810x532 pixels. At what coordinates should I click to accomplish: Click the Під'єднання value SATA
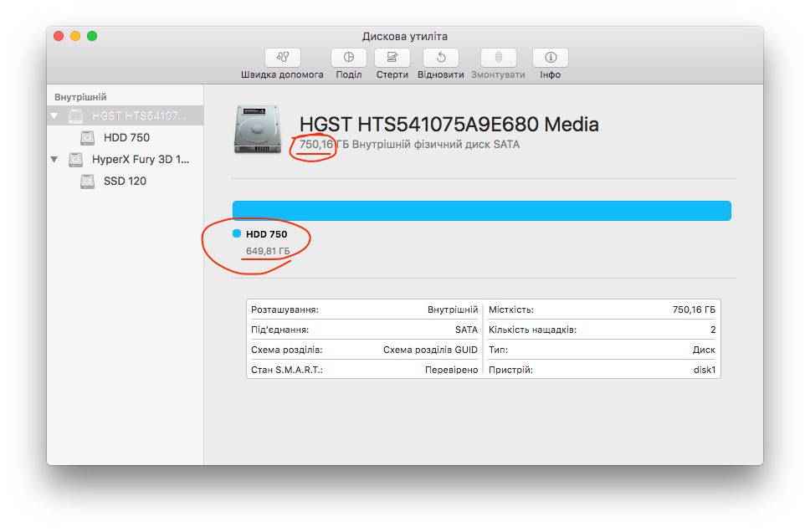pos(466,330)
